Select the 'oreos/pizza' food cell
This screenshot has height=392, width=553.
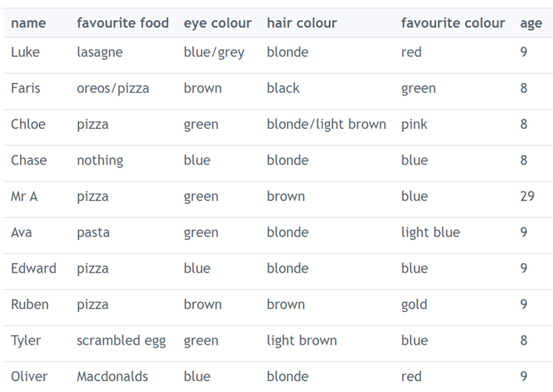coord(113,88)
